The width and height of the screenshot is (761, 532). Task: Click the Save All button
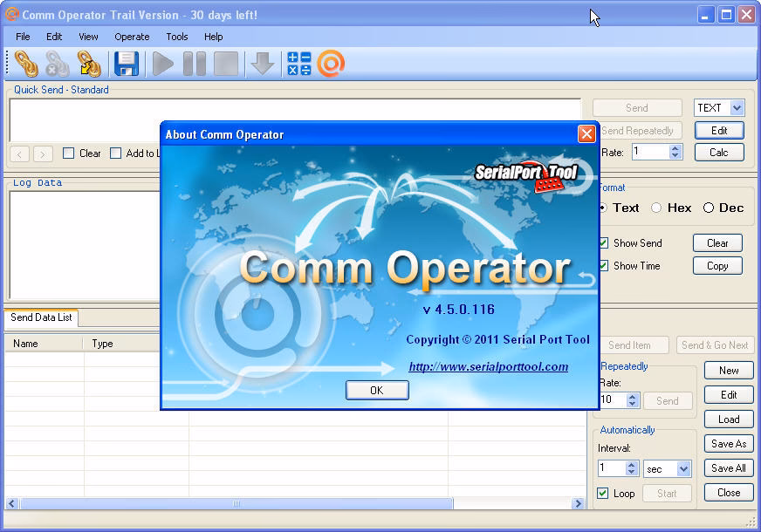(x=728, y=467)
